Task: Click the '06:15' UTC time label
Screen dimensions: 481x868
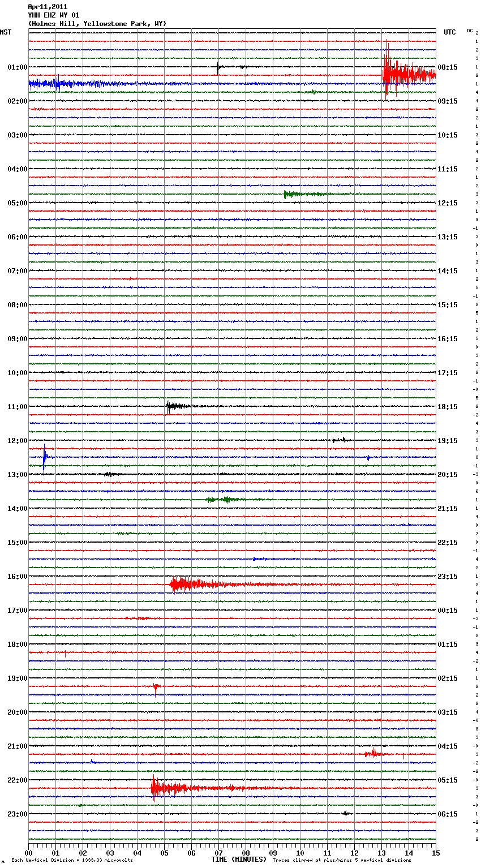Action: (x=448, y=814)
